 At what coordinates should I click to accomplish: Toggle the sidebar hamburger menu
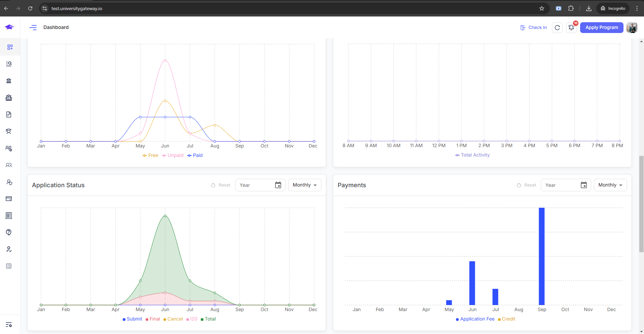coord(33,28)
